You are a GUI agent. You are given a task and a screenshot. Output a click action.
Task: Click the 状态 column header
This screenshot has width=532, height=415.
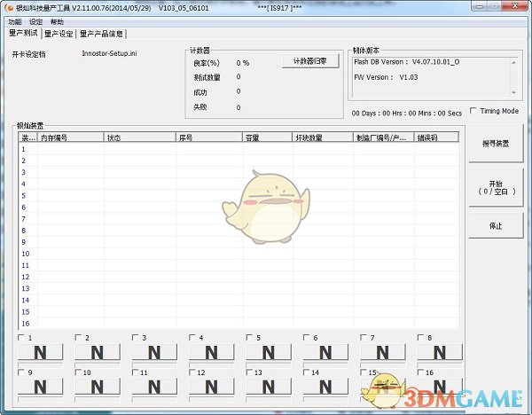(x=139, y=137)
